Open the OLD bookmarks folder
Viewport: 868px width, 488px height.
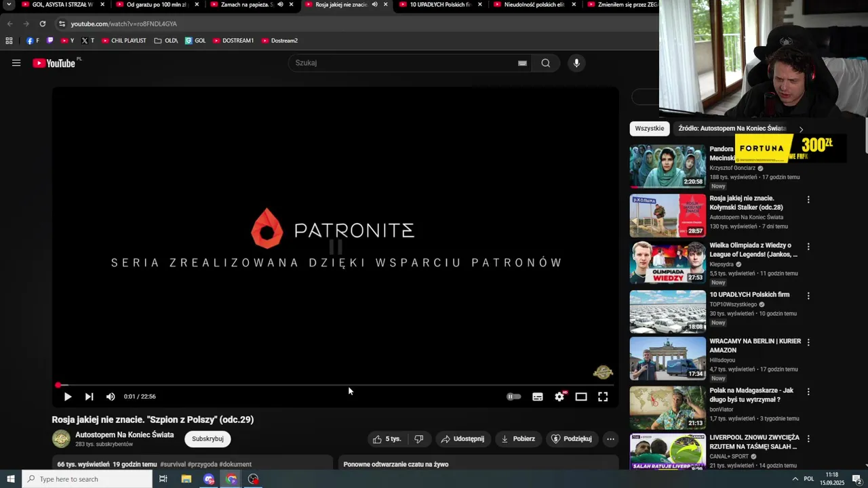166,41
